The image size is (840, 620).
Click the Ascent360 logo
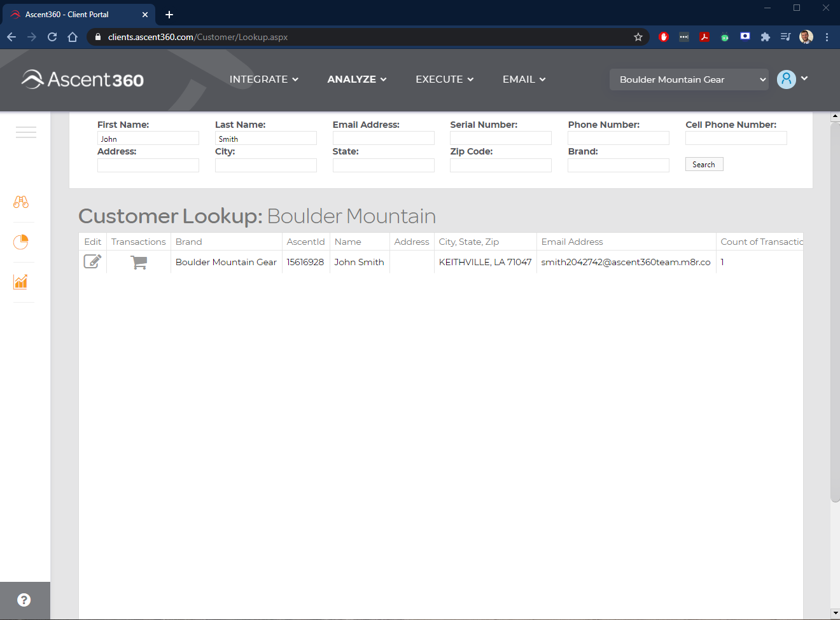pos(83,79)
